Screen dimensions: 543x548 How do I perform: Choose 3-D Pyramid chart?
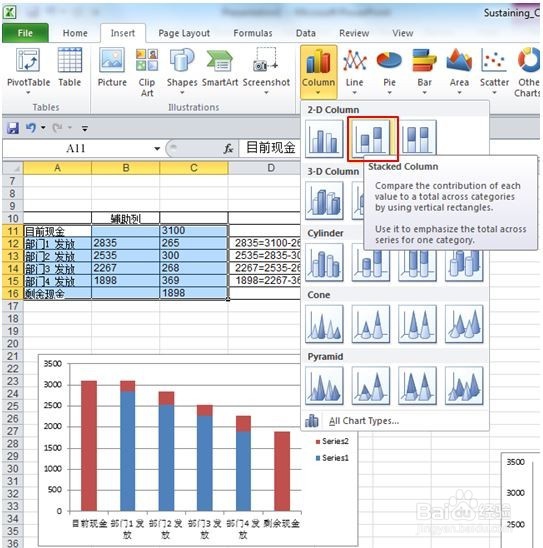pos(464,385)
